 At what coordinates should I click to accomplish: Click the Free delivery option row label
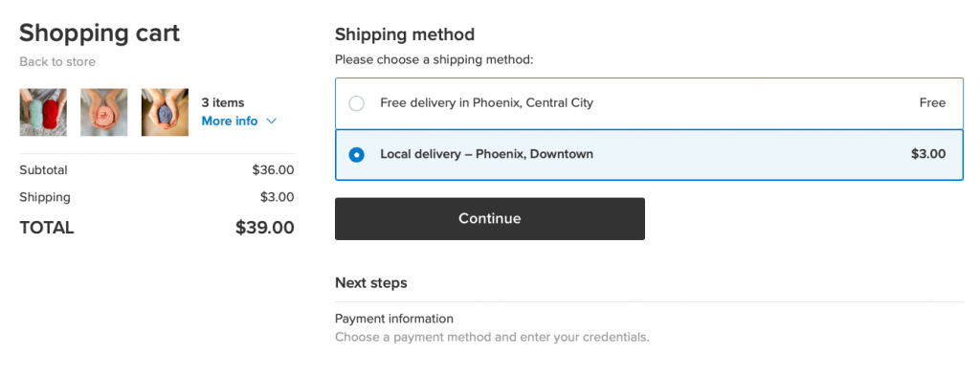pos(486,103)
